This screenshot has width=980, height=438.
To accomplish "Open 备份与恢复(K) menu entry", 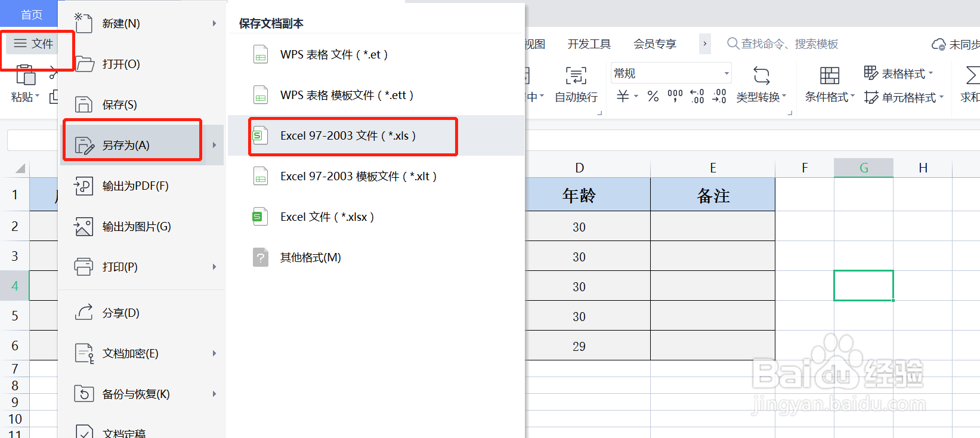I will [x=141, y=394].
